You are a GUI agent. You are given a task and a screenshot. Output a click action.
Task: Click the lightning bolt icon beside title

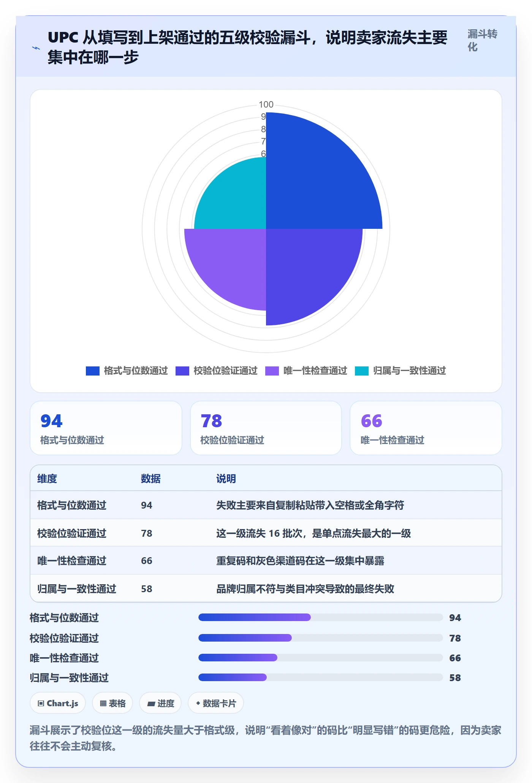pyautogui.click(x=36, y=48)
